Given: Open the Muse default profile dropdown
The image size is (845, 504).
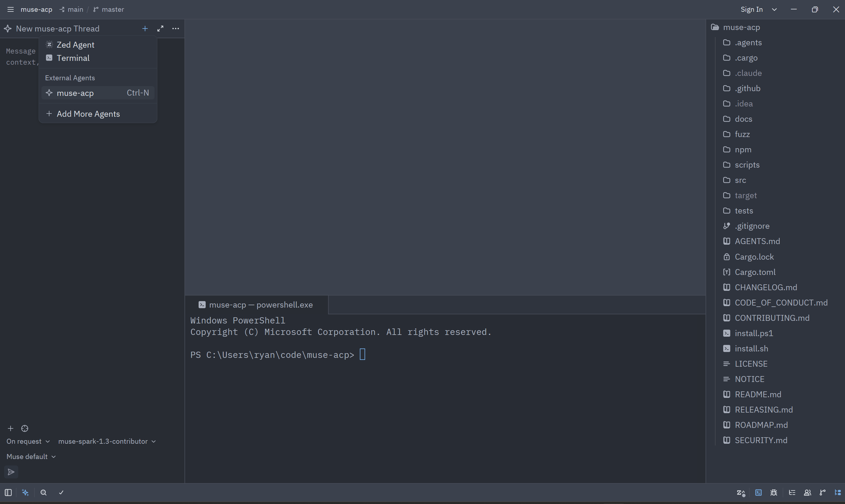Looking at the screenshot, I should pos(31,457).
